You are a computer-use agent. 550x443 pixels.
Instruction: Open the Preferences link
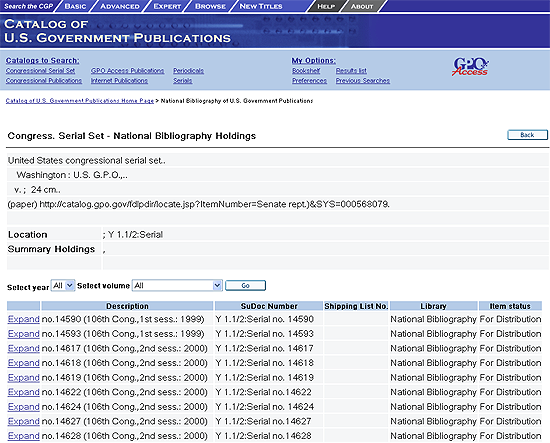click(309, 81)
